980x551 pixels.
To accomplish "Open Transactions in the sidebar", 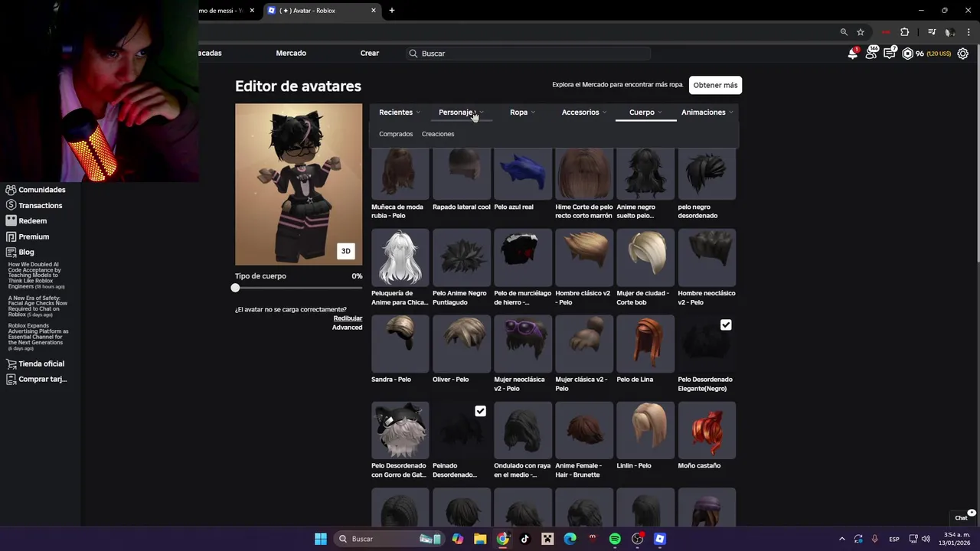I will click(x=34, y=205).
